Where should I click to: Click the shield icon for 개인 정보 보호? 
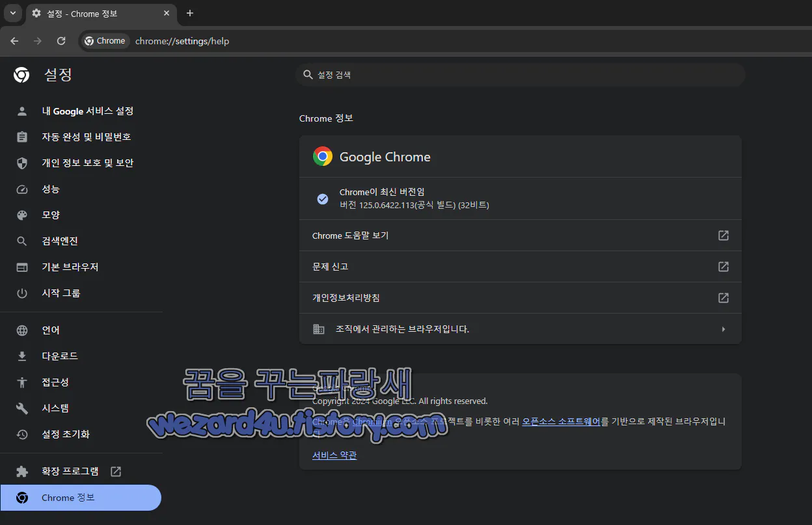pyautogui.click(x=22, y=163)
